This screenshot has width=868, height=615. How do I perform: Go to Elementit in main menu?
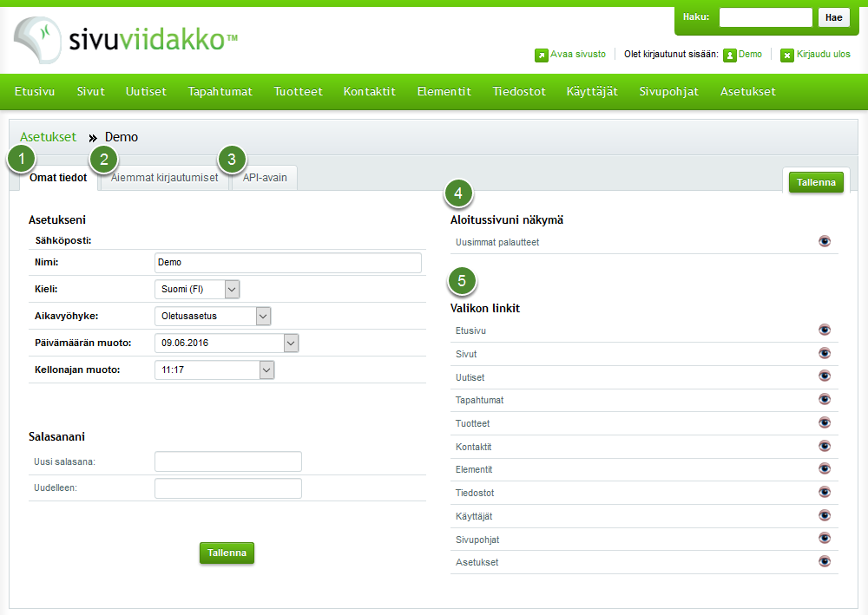(444, 92)
